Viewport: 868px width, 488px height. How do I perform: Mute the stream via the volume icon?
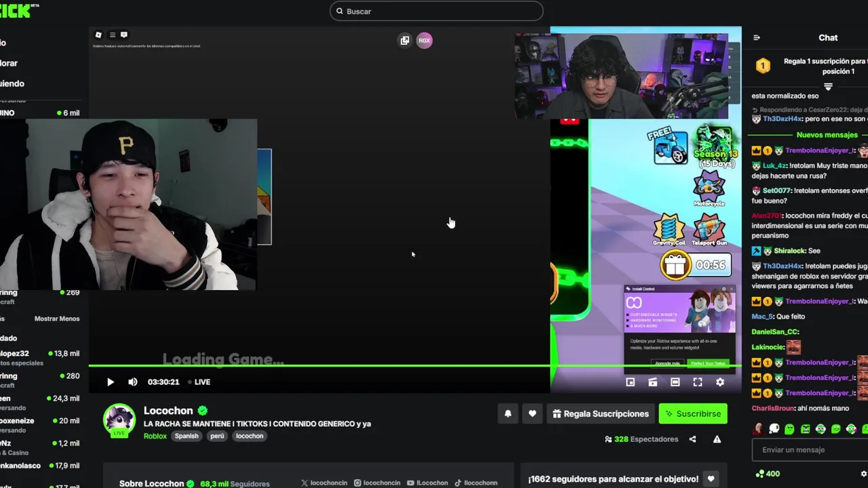click(133, 382)
